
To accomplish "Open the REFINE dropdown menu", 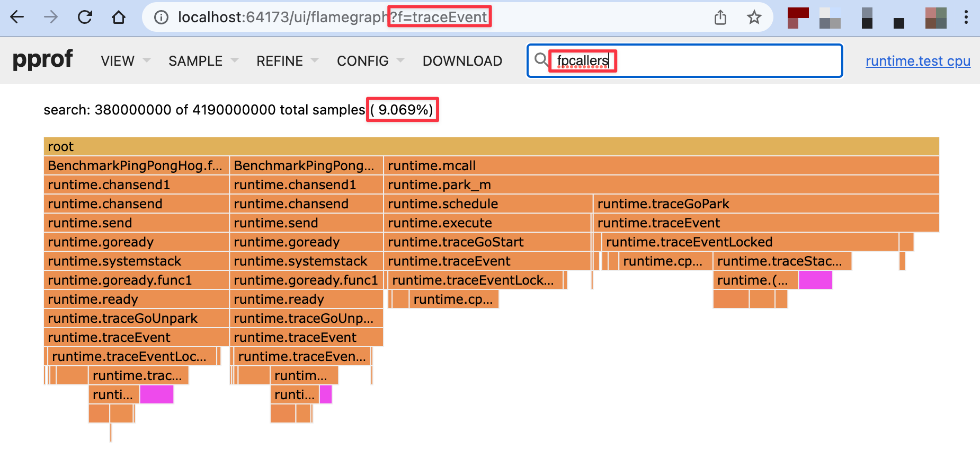I will click(288, 61).
